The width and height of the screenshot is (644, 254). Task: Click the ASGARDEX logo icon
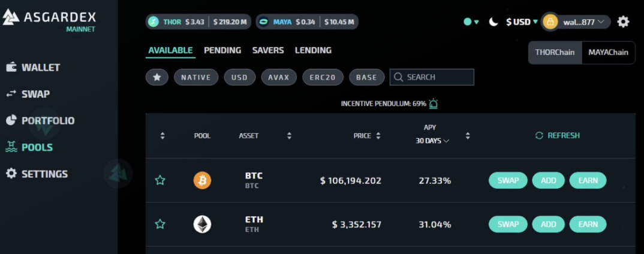tap(11, 17)
